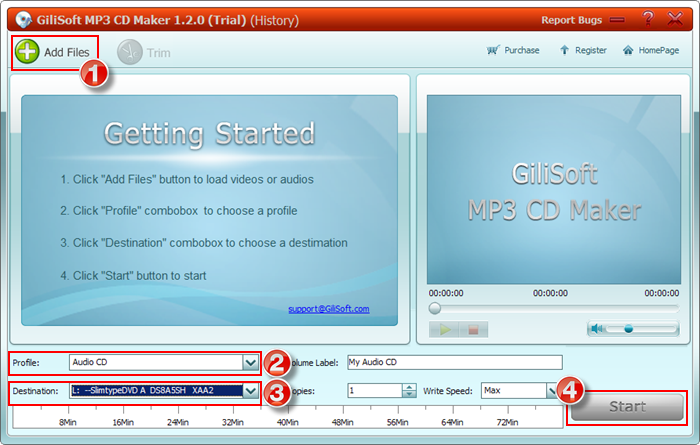Mute audio using the speaker icon

[597, 327]
